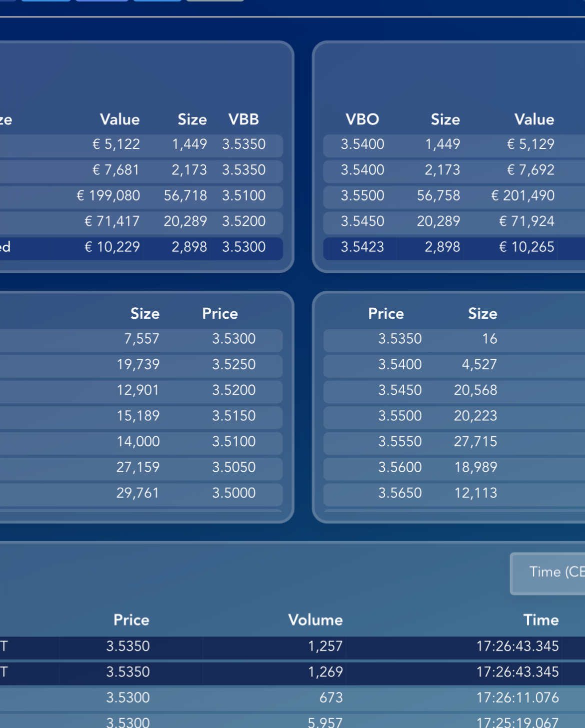Click the € 5,129 value cell

tap(530, 144)
